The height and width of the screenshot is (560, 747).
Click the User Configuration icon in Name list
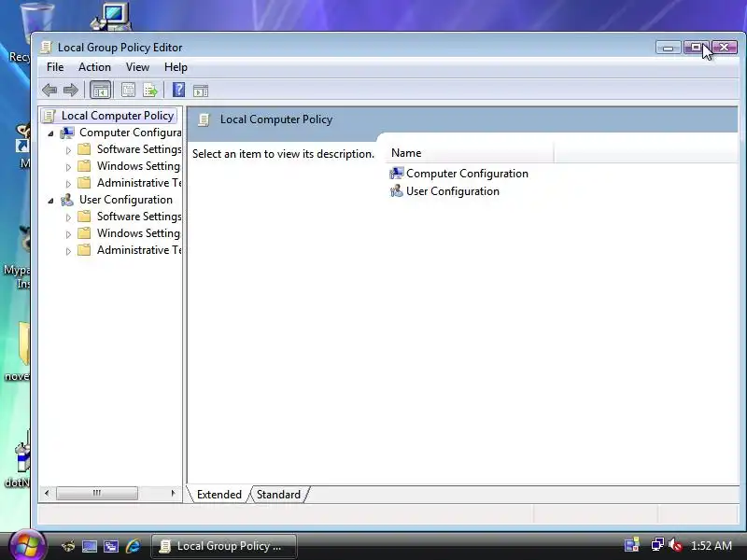click(x=396, y=191)
